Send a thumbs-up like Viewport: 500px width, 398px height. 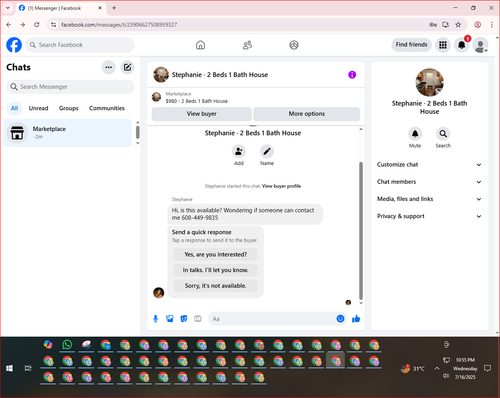[x=356, y=319]
